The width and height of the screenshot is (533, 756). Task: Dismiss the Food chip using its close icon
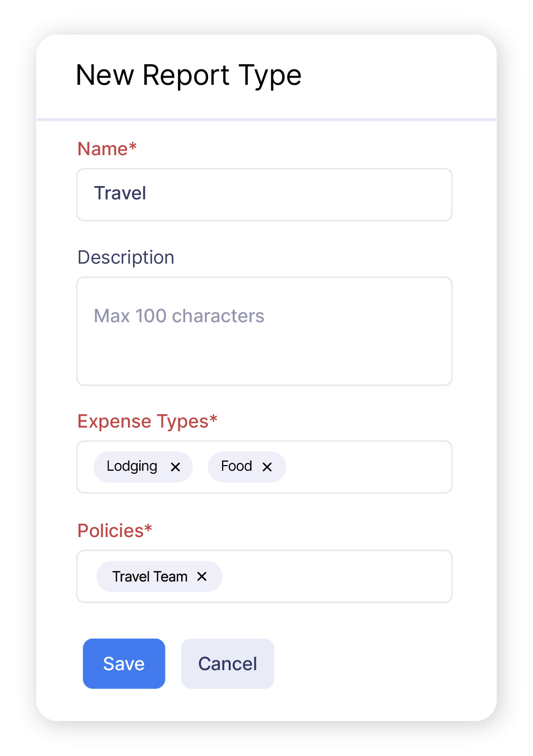coord(267,467)
